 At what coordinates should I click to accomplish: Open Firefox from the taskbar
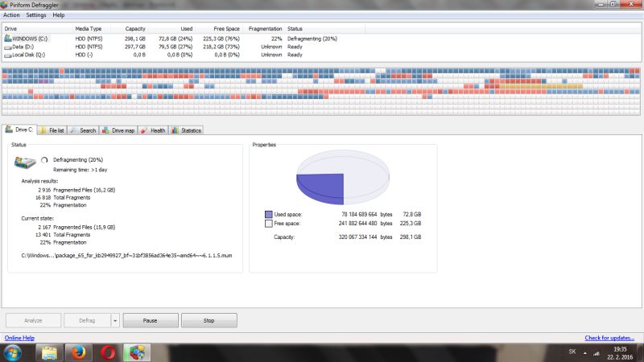pyautogui.click(x=78, y=353)
